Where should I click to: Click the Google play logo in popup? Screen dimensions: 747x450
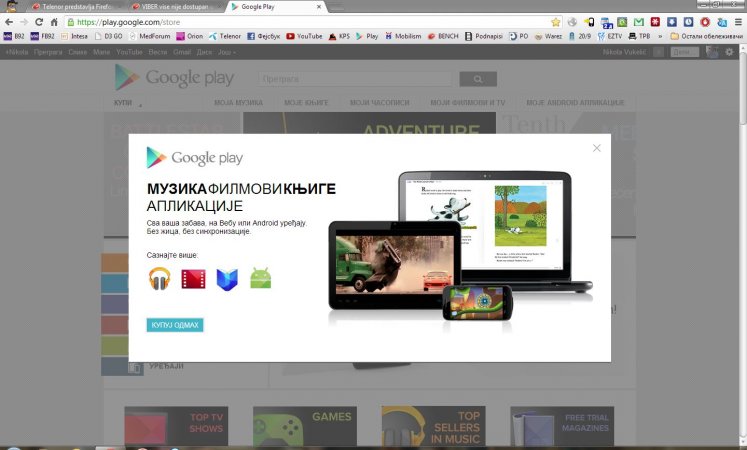[195, 158]
